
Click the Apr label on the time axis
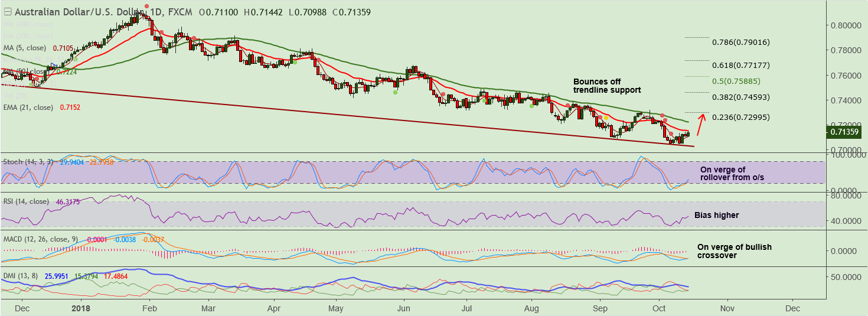click(273, 308)
